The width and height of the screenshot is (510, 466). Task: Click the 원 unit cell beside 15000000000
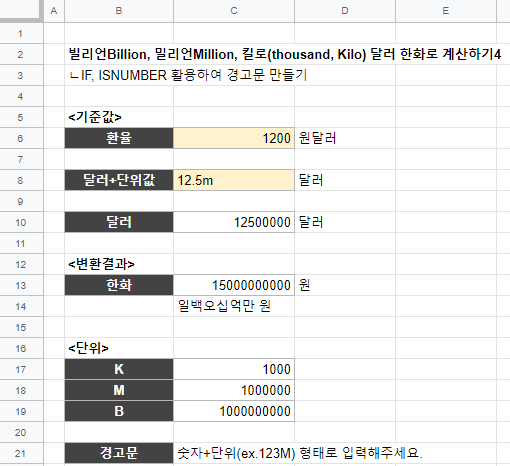(304, 285)
